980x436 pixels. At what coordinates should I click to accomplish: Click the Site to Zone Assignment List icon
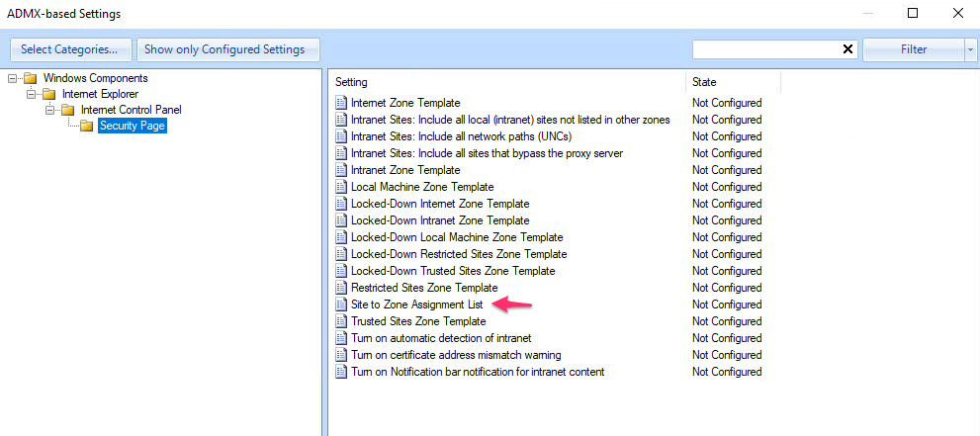tap(340, 305)
